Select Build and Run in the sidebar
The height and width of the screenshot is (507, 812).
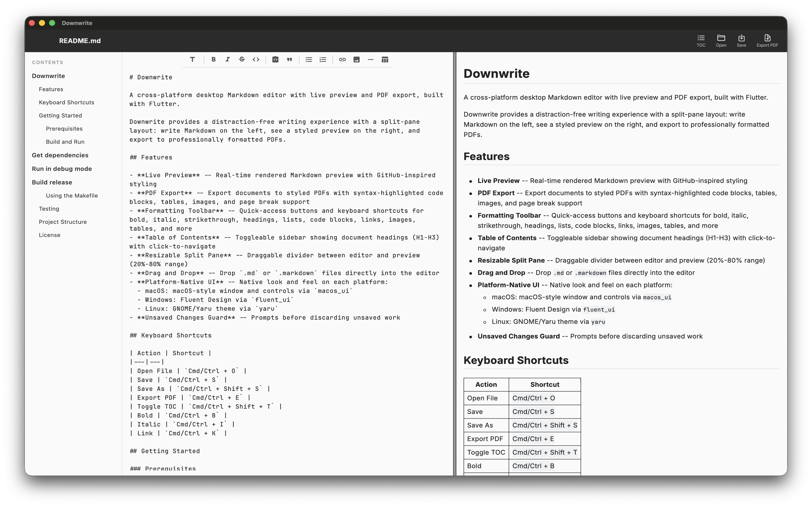click(65, 141)
